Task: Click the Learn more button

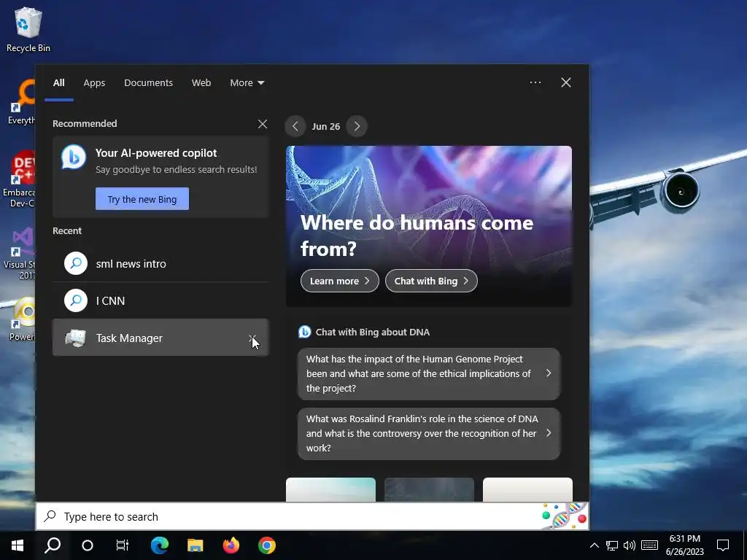Action: [340, 281]
